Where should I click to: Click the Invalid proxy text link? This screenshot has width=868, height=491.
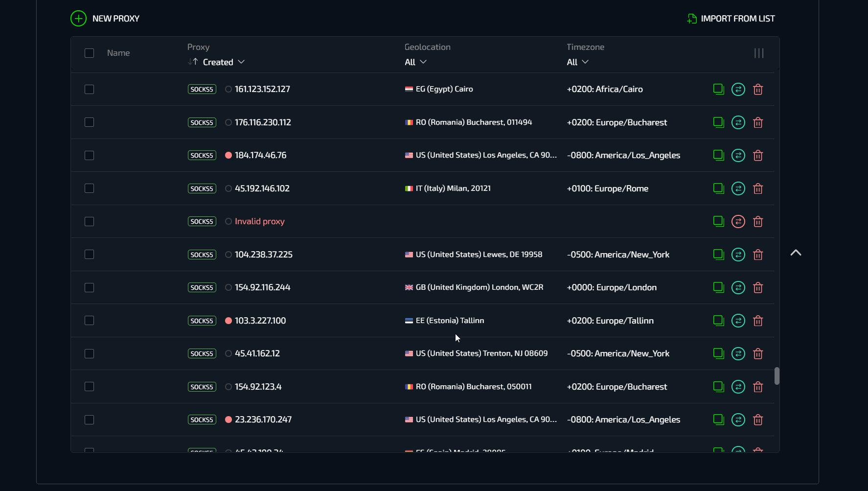click(259, 221)
